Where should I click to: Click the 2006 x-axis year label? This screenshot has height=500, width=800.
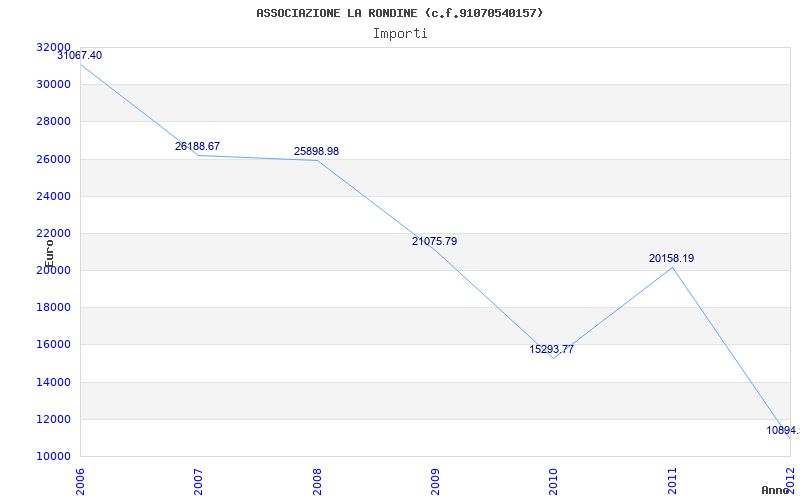[x=80, y=481]
